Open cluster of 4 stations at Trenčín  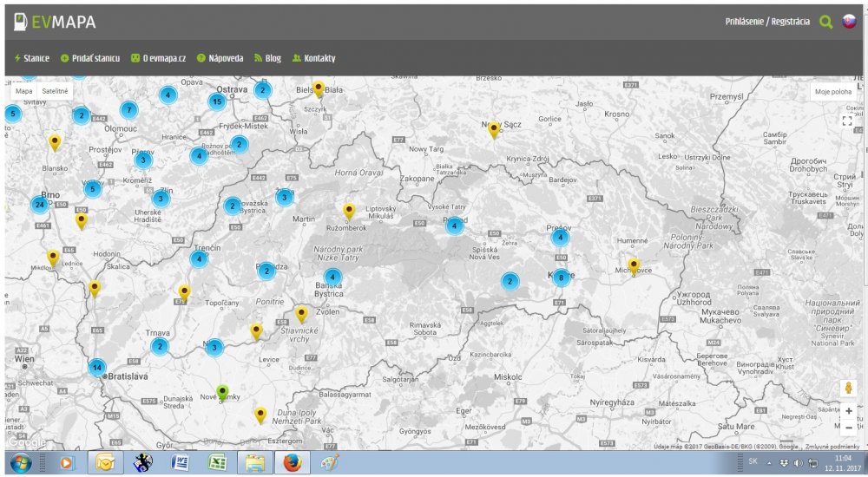pos(199,258)
